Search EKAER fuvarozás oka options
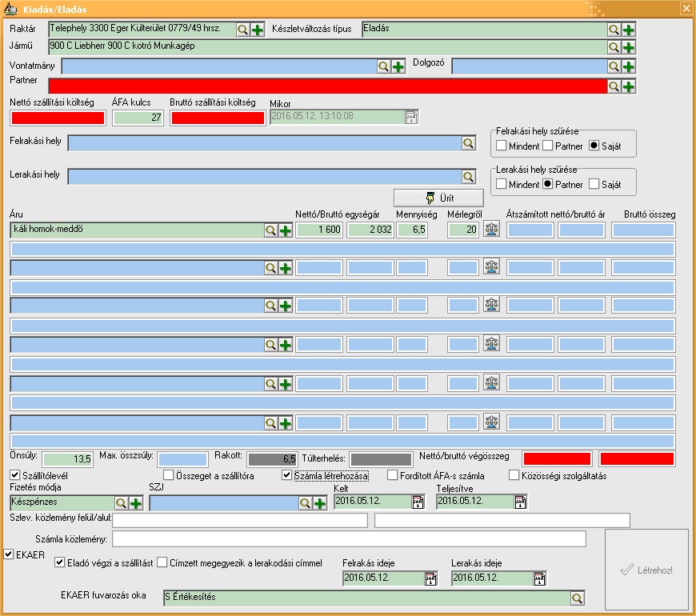The image size is (696, 616). coord(577,598)
